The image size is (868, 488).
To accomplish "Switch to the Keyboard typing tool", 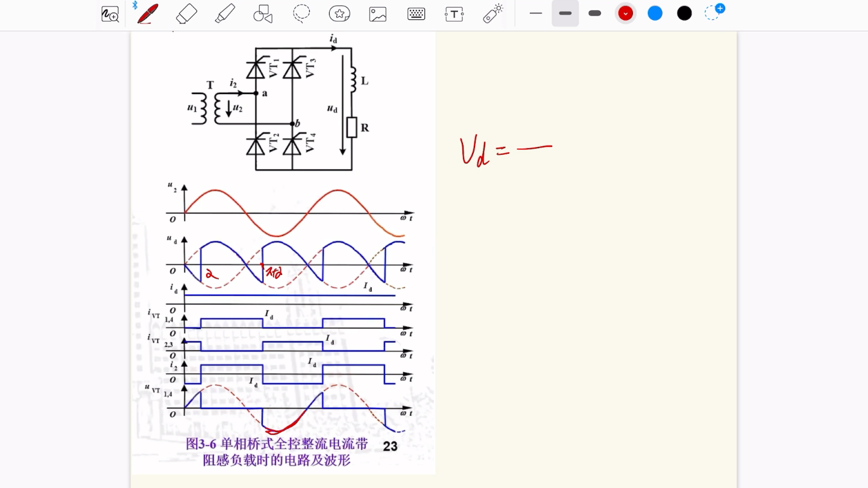I will 416,14.
